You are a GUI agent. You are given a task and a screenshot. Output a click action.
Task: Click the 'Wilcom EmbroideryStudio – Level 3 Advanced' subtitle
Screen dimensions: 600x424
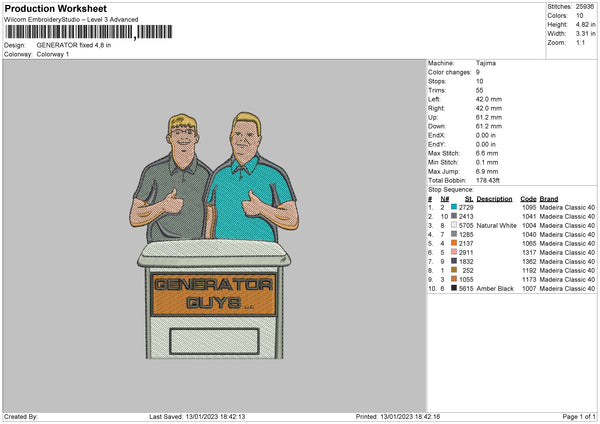click(71, 20)
